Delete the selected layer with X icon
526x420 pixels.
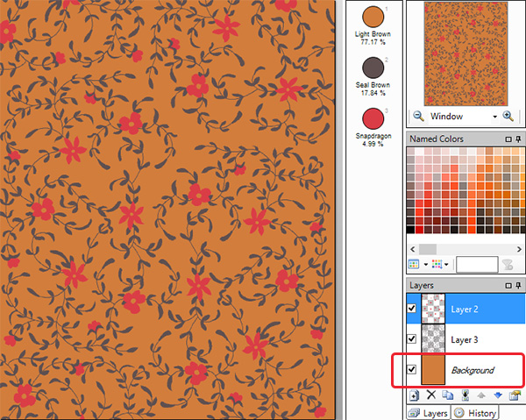click(x=430, y=396)
